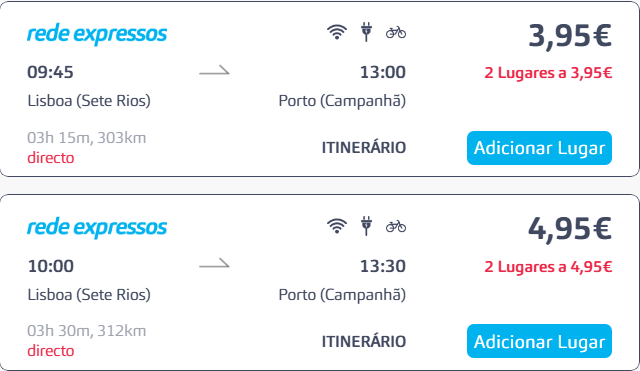Image resolution: width=640 pixels, height=371 pixels.
Task: Add a seat for the 3,95€ trip
Action: click(x=539, y=148)
